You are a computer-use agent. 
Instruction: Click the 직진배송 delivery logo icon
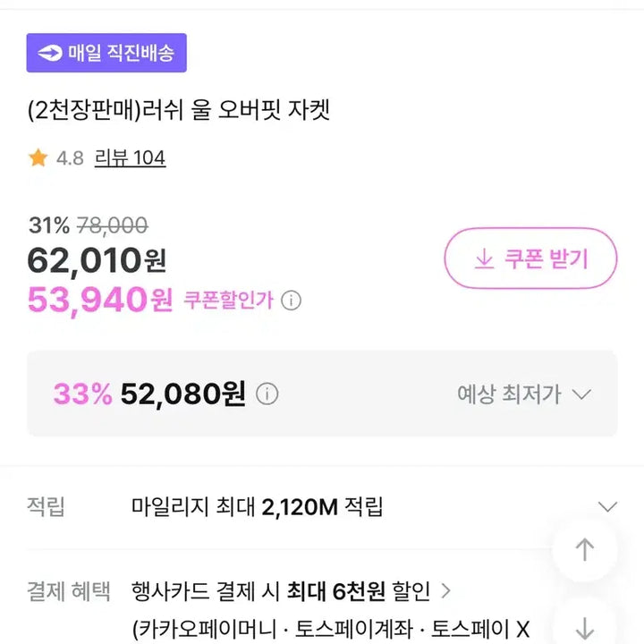tap(49, 54)
